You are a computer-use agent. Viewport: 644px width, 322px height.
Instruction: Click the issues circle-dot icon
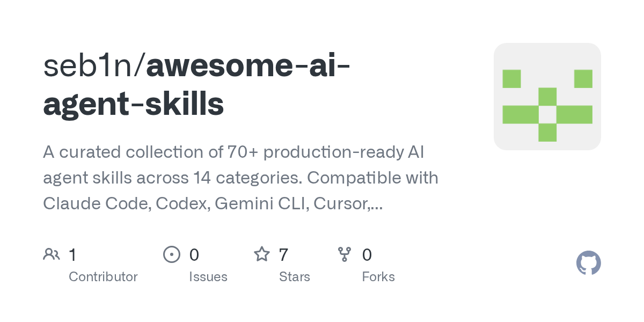[171, 254]
